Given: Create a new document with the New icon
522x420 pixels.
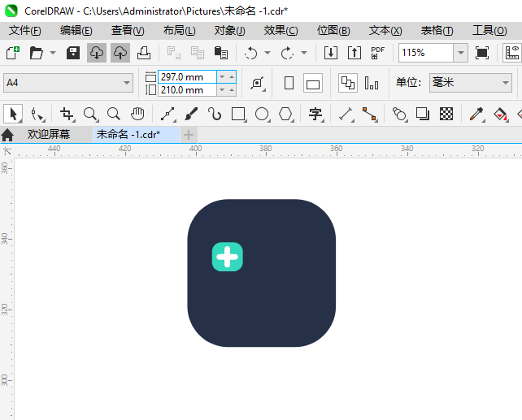Looking at the screenshot, I should coord(13,53).
